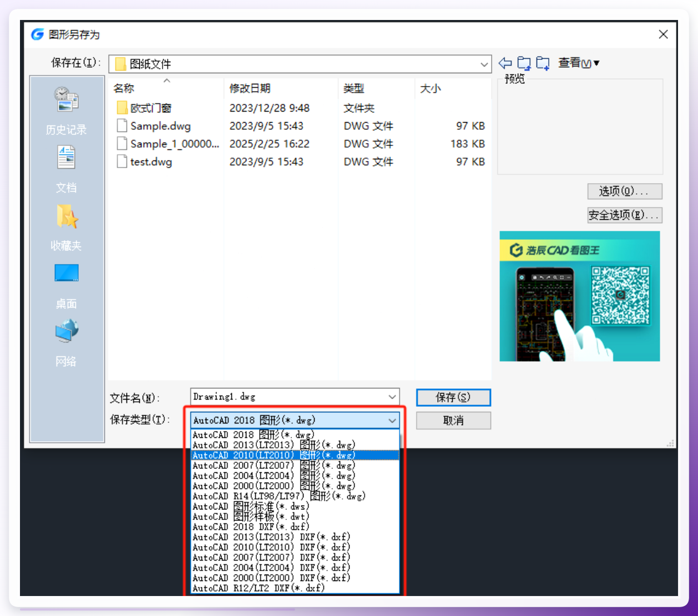Open the 历史记录 shortcut in the sidebar
Screen dimensions: 698x616
coord(66,111)
